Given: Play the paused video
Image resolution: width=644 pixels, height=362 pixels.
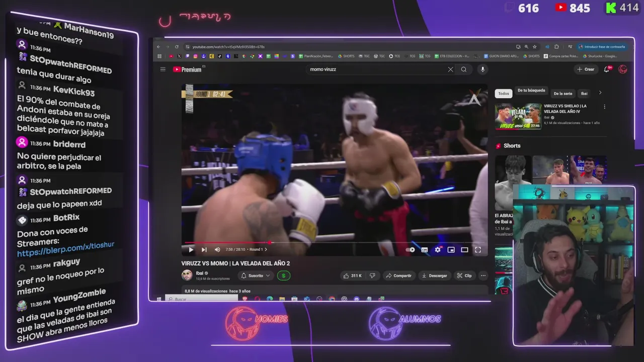Looking at the screenshot, I should (x=191, y=249).
